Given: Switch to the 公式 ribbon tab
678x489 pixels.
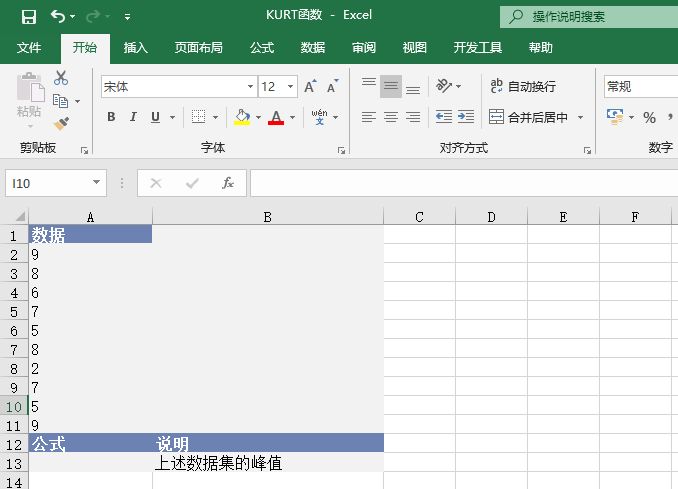Looking at the screenshot, I should [262, 47].
